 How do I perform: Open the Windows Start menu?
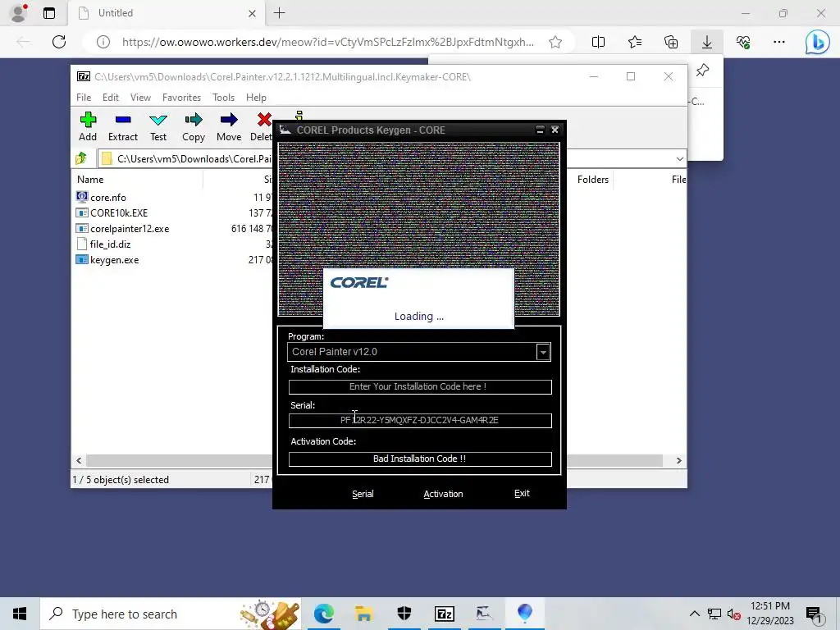click(20, 614)
